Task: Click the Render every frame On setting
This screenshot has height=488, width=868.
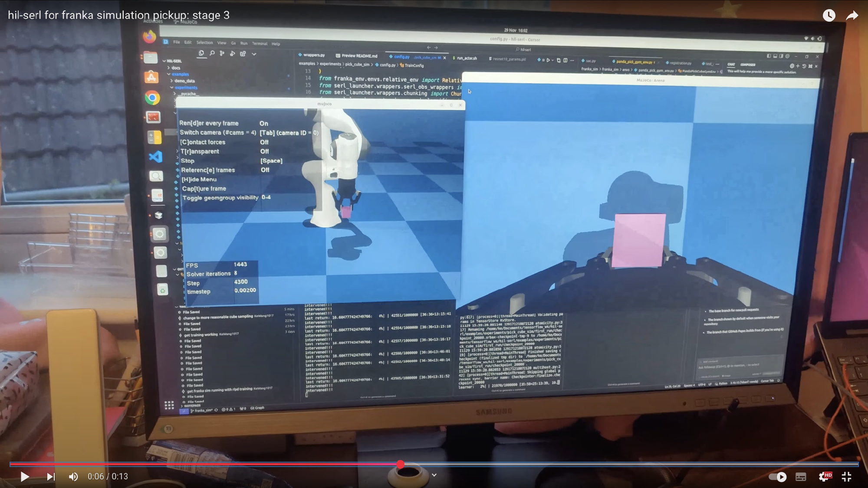Action: [264, 124]
